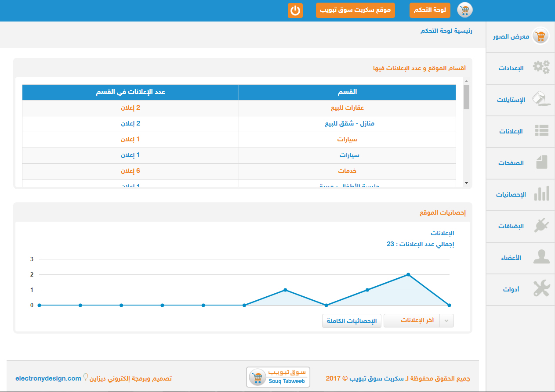Image resolution: width=555 pixels, height=392 pixels.
Task: Open the members user silhouette icon
Action: (541, 257)
